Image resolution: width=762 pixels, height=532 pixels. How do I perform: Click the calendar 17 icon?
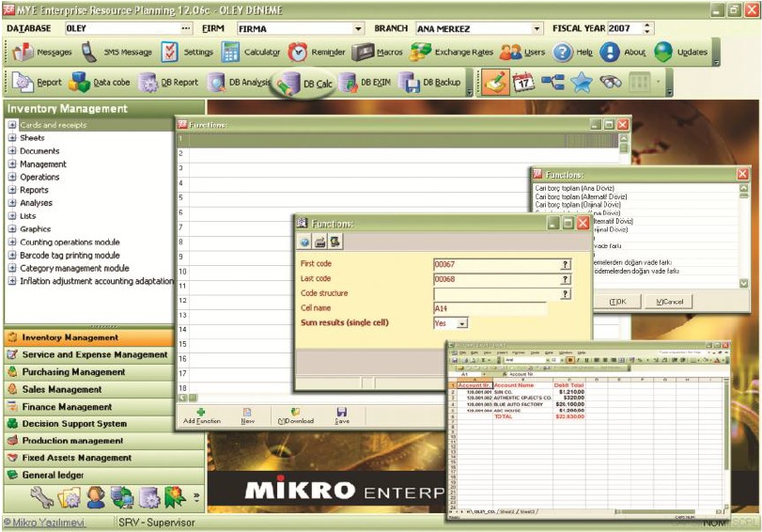523,82
